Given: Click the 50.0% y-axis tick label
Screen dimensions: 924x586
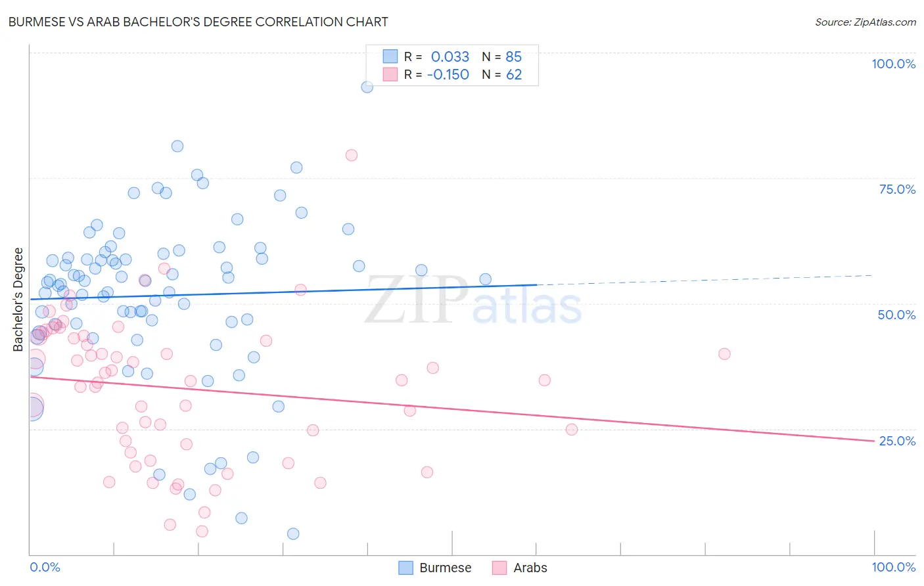Looking at the screenshot, I should 896,315.
